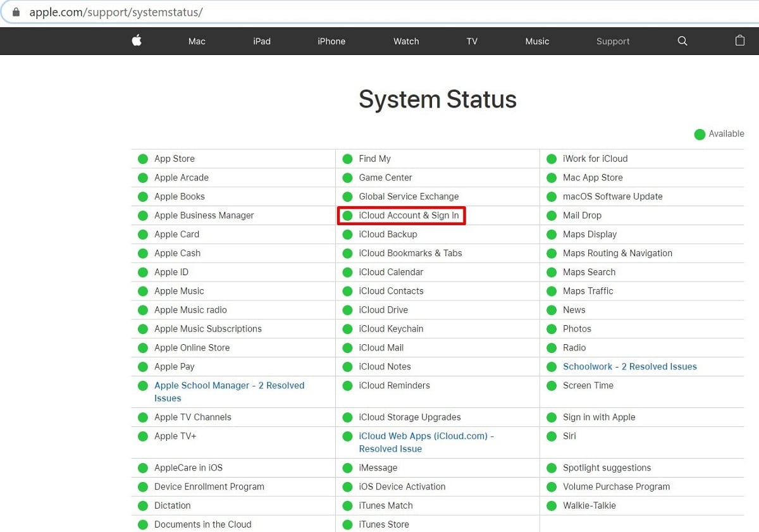Click the green dot beside Apple Pay
This screenshot has width=759, height=532.
143,367
